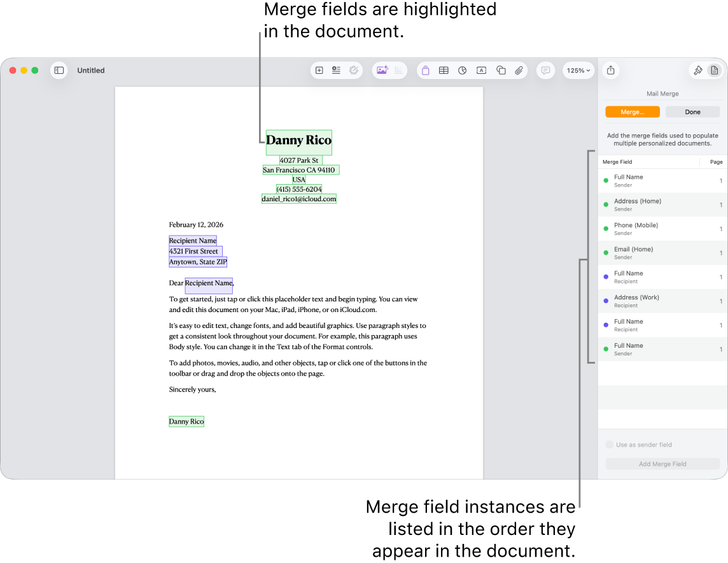Insert a chart into the document

(x=462, y=71)
